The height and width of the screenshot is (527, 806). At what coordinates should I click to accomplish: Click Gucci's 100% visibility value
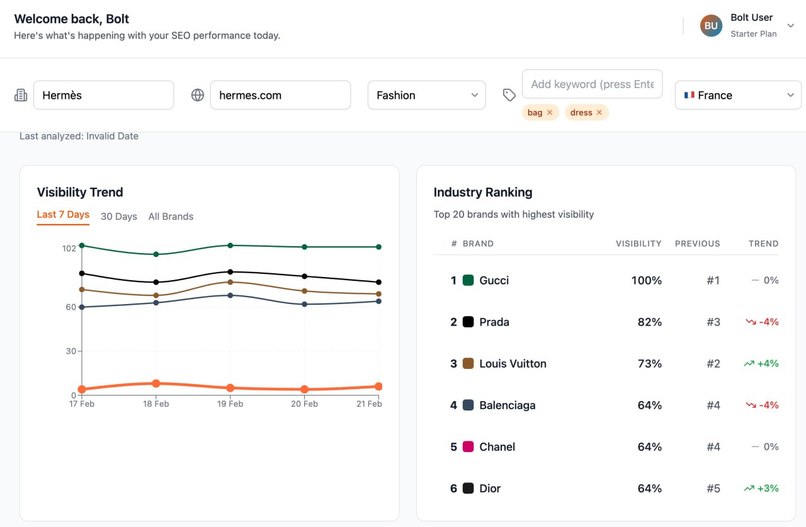[646, 280]
